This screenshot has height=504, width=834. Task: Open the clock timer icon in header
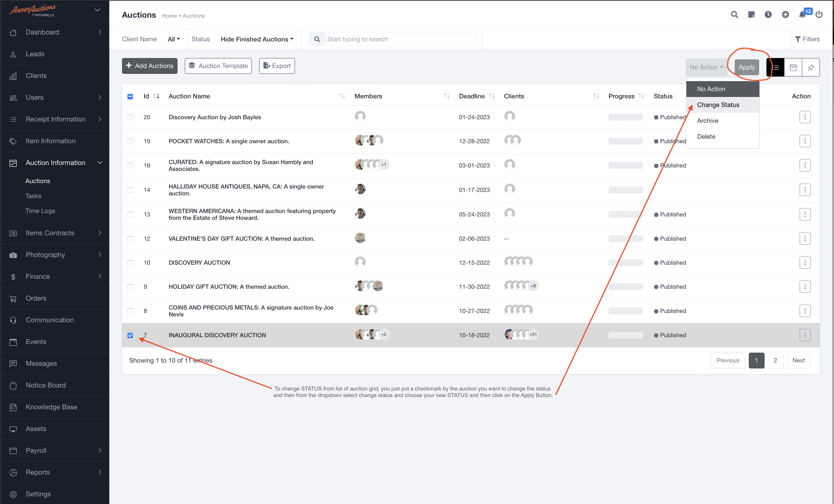pyautogui.click(x=768, y=15)
